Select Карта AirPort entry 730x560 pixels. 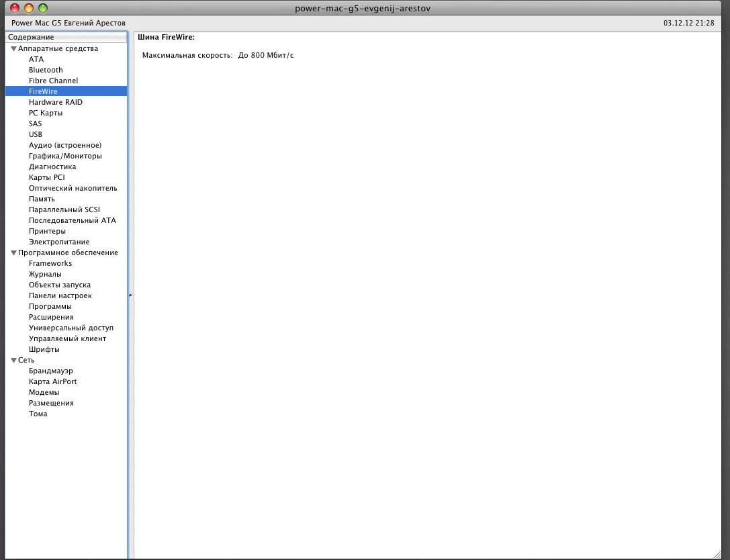coord(52,381)
